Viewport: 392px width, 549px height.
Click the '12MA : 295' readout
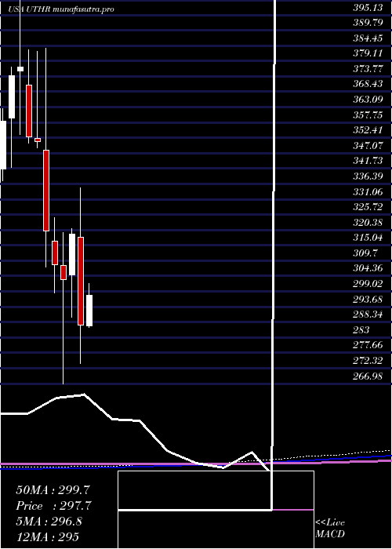tap(47, 536)
